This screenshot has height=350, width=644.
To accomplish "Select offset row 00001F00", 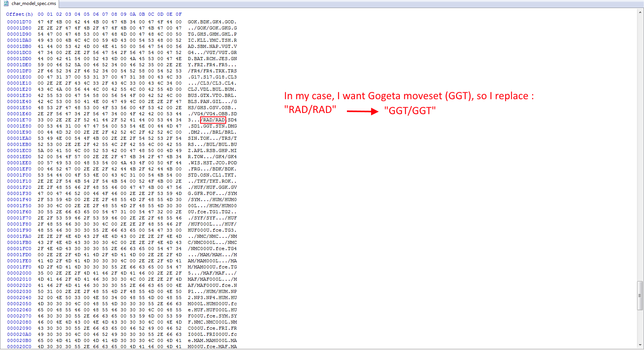I will [19, 175].
